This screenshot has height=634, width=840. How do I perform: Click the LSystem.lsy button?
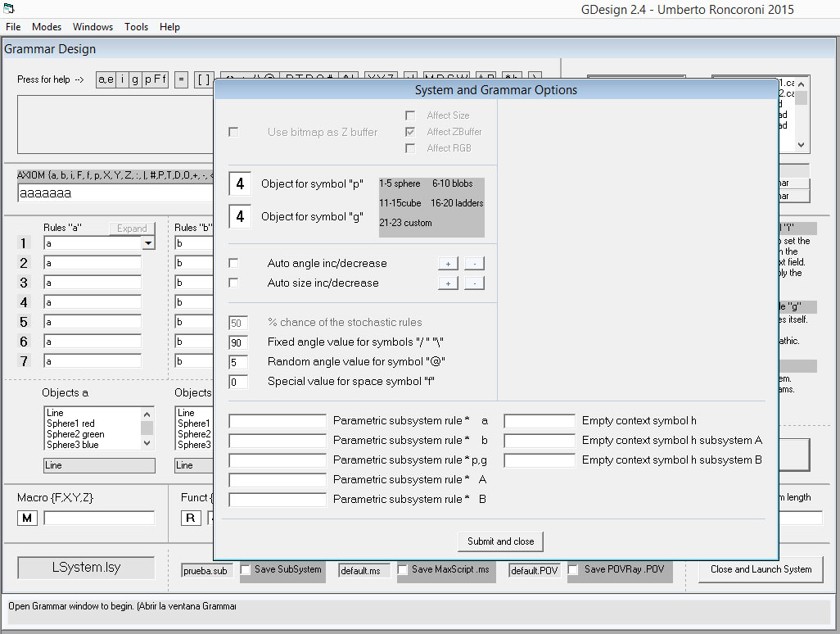click(86, 568)
